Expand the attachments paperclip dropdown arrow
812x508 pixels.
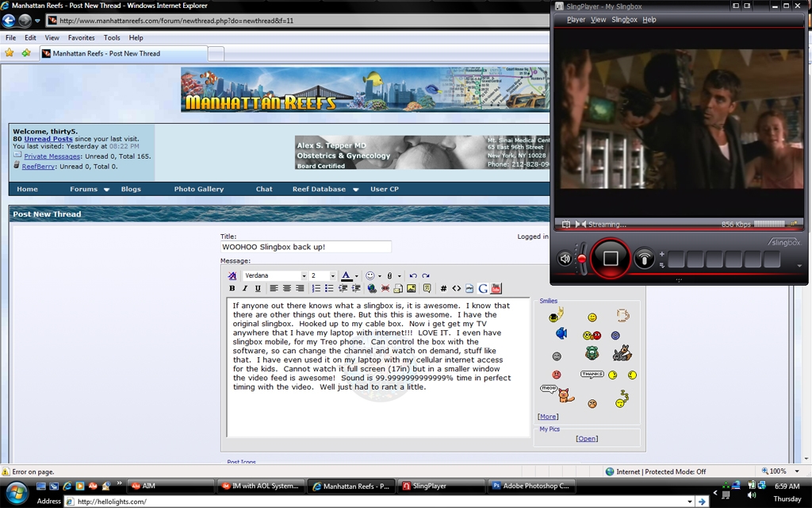pyautogui.click(x=400, y=276)
